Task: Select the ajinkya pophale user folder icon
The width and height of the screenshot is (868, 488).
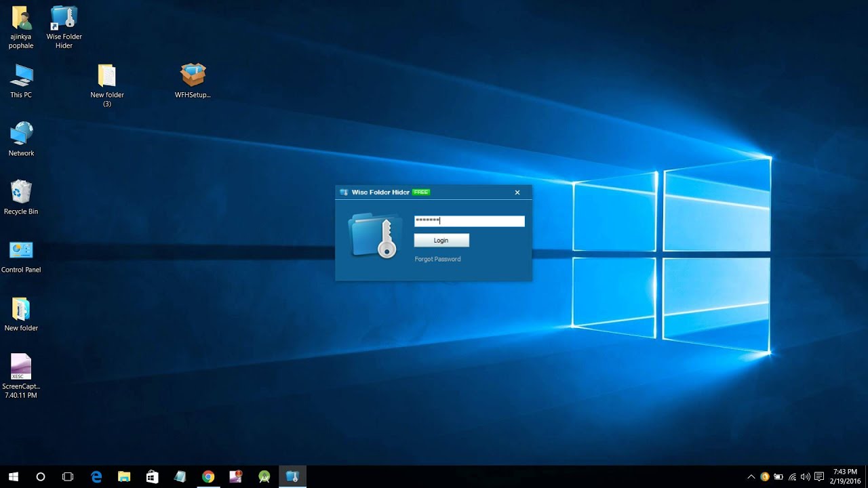Action: coord(21,27)
